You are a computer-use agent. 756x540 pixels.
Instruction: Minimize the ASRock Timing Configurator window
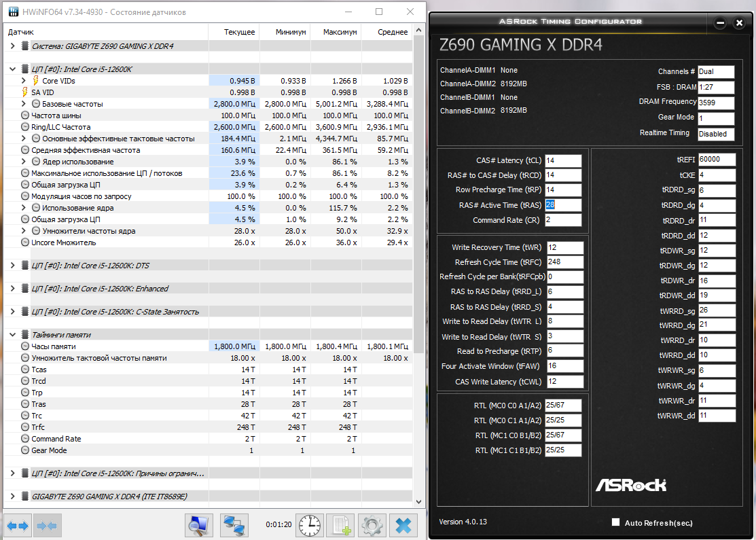click(720, 22)
